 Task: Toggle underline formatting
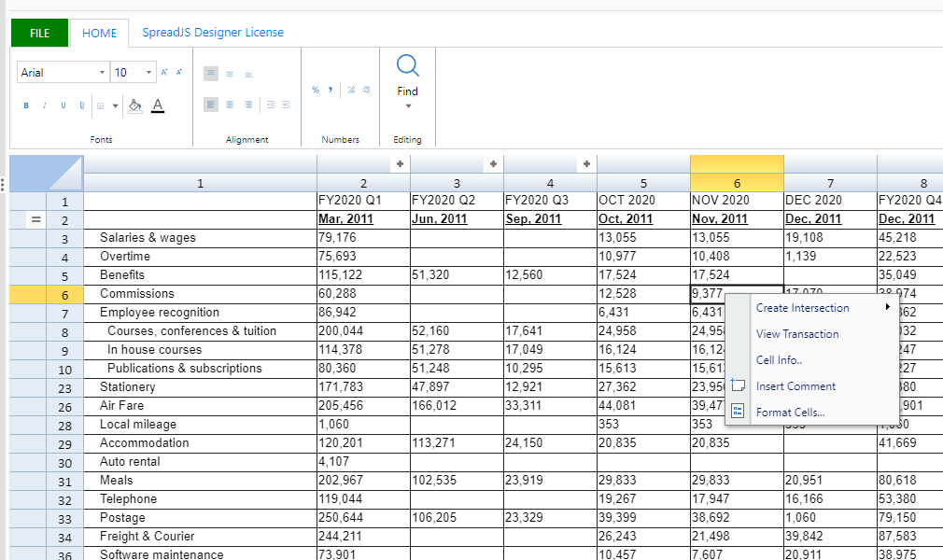coord(63,105)
